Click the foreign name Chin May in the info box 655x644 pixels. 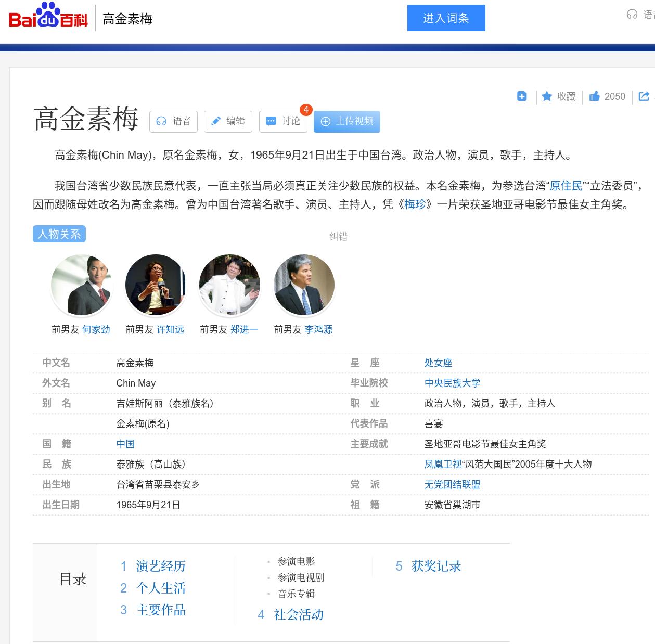tap(136, 383)
